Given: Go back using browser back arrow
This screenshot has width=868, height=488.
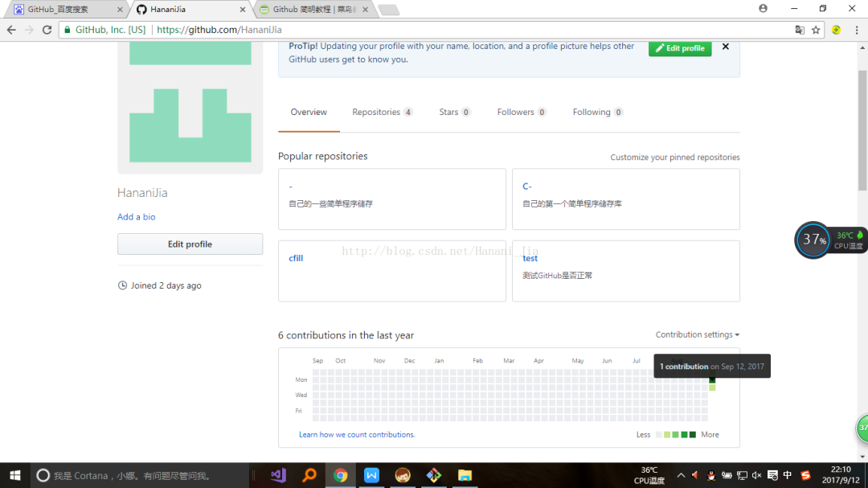Looking at the screenshot, I should [x=11, y=30].
